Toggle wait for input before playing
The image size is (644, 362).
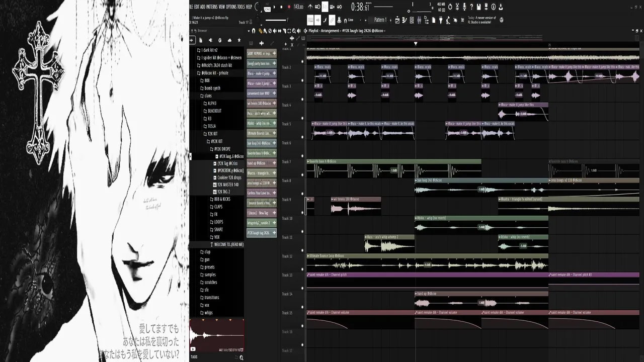pos(317,7)
